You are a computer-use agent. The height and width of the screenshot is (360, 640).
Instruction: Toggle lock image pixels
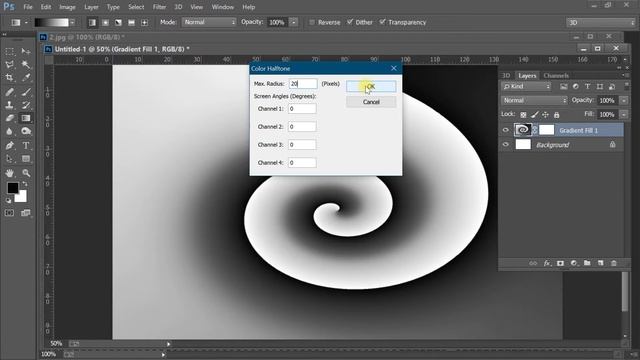[x=535, y=115]
